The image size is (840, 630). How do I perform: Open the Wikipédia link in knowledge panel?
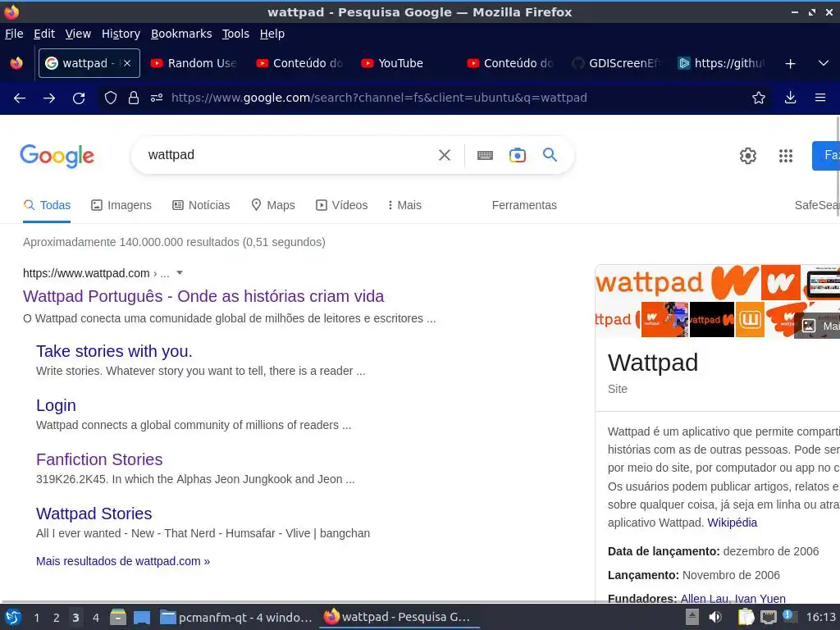[733, 523]
